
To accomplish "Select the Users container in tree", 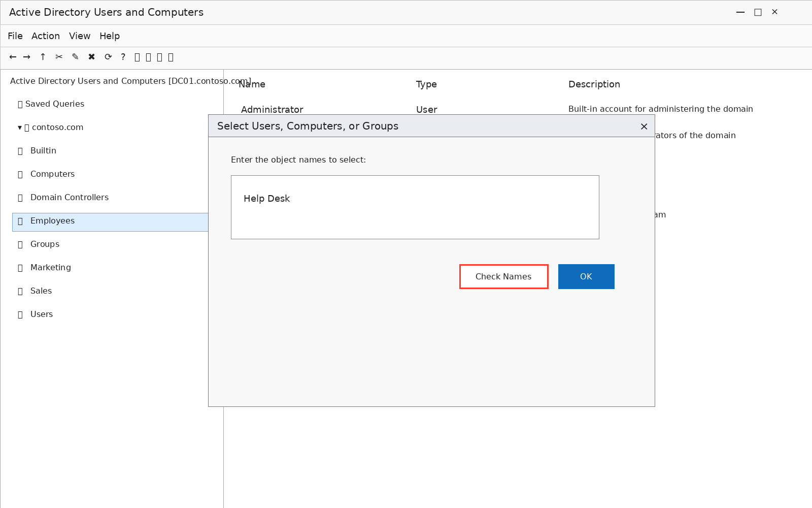I will [42, 314].
